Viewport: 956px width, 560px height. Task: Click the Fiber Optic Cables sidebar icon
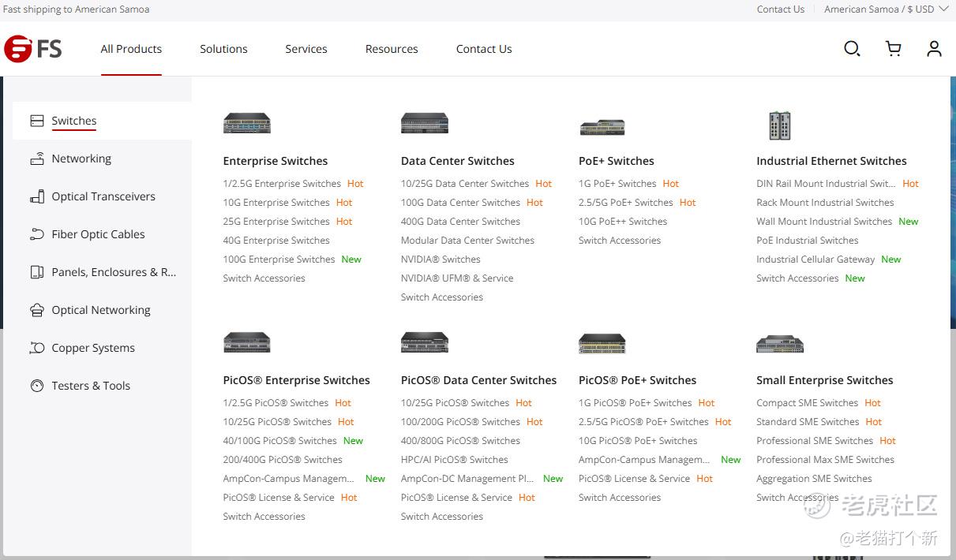[x=37, y=234]
